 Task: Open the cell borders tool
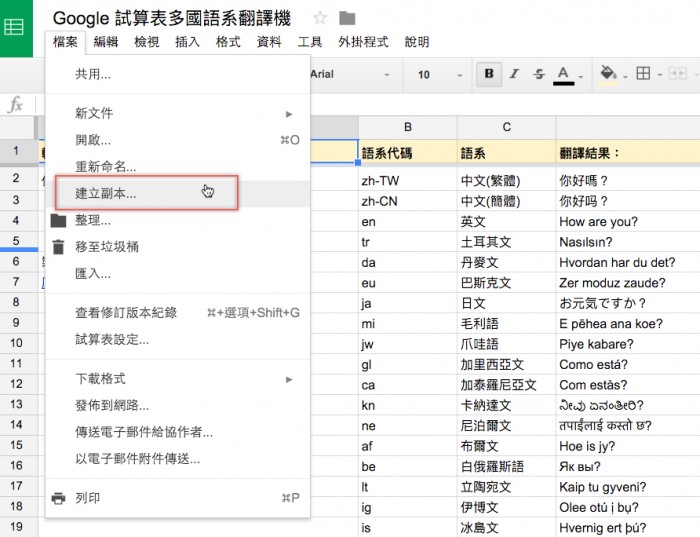point(643,74)
